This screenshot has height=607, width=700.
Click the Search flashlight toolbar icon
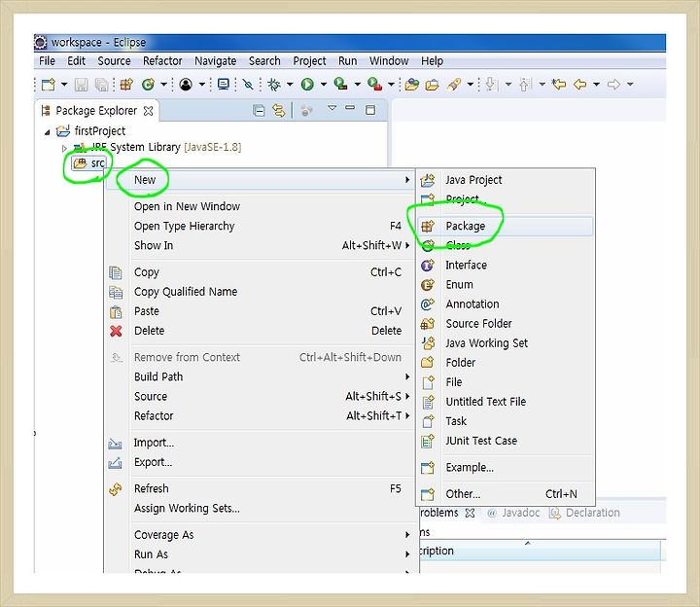click(x=454, y=85)
